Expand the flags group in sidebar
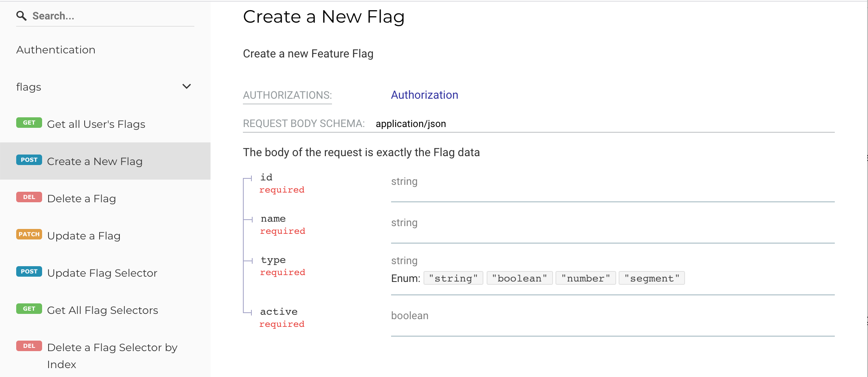 click(x=29, y=87)
